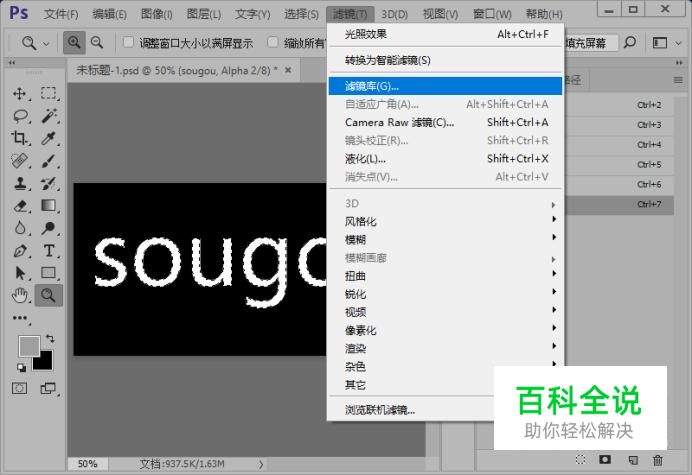Viewport: 692px width, 475px height.
Task: Expand the 像素化 submenu
Action: click(445, 330)
